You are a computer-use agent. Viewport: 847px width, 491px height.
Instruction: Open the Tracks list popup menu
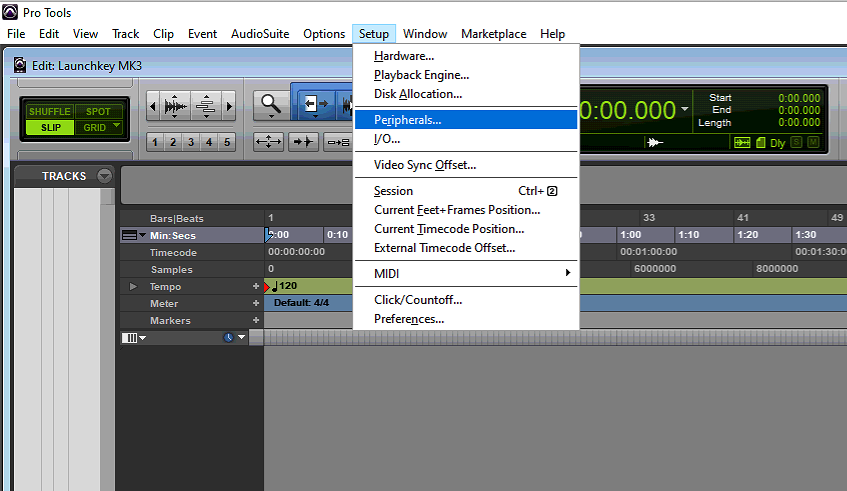(104, 176)
